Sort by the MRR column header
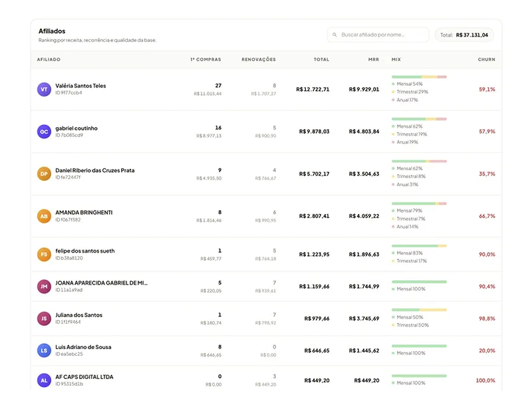Image resolution: width=532 pixels, height=399 pixels. [x=374, y=59]
